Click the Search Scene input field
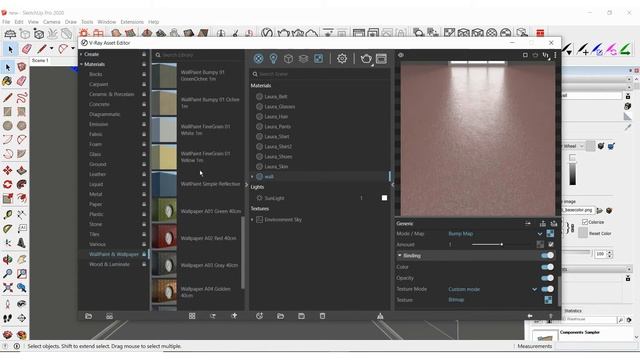The height and width of the screenshot is (360, 640). click(320, 74)
